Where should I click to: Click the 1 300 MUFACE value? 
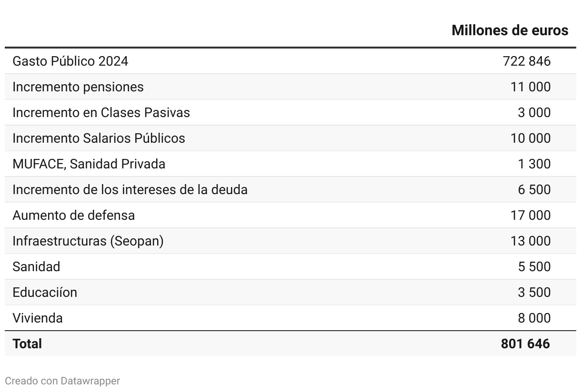point(534,164)
